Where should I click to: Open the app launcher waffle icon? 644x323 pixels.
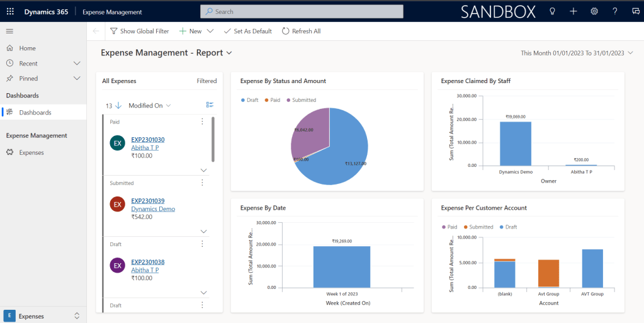(x=10, y=11)
